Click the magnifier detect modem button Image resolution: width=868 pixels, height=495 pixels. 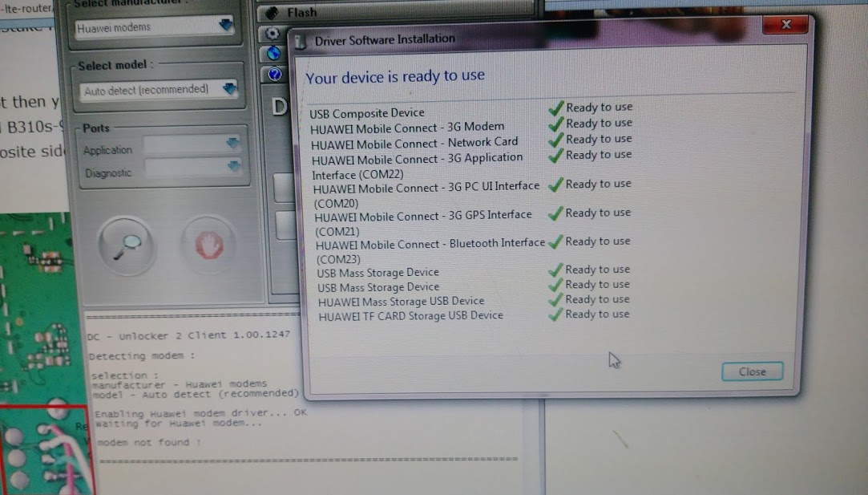127,246
